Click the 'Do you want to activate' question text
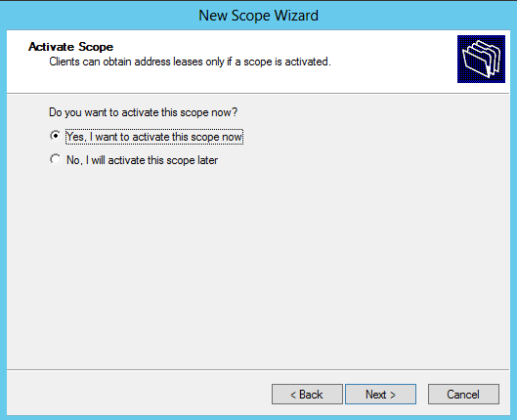The width and height of the screenshot is (517, 420). coord(143,112)
